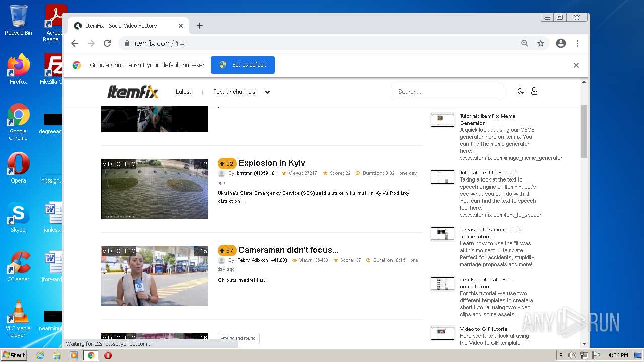Image resolution: width=644 pixels, height=362 pixels.
Task: Click Cameraman didn't focus video thumbnail
Action: pos(154,276)
